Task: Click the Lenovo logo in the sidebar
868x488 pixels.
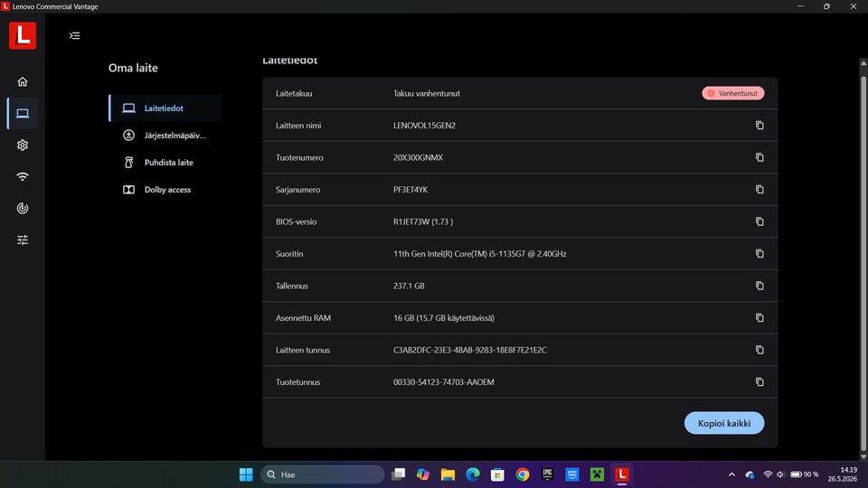Action: click(x=23, y=35)
